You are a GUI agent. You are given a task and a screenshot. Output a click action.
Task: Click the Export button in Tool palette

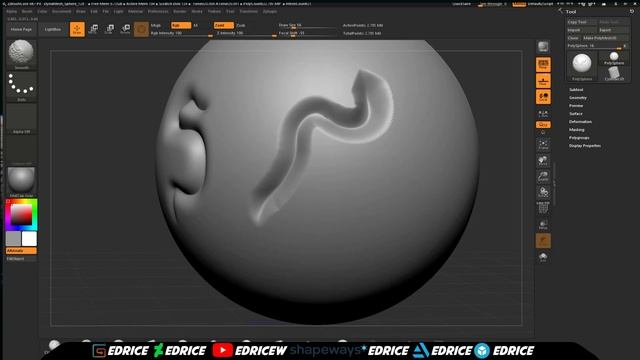click(x=613, y=30)
